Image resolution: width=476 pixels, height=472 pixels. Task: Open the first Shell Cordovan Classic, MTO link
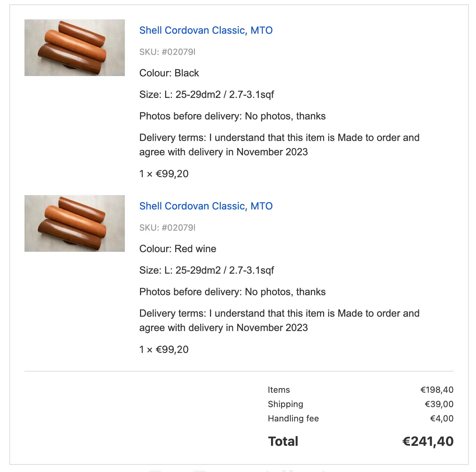206,30
